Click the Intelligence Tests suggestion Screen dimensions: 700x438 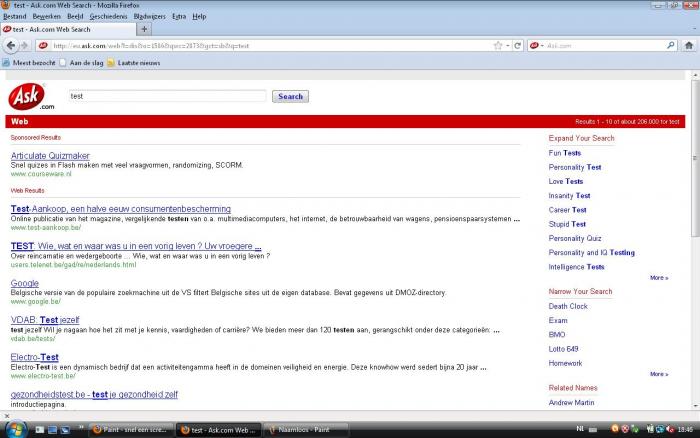pos(576,267)
